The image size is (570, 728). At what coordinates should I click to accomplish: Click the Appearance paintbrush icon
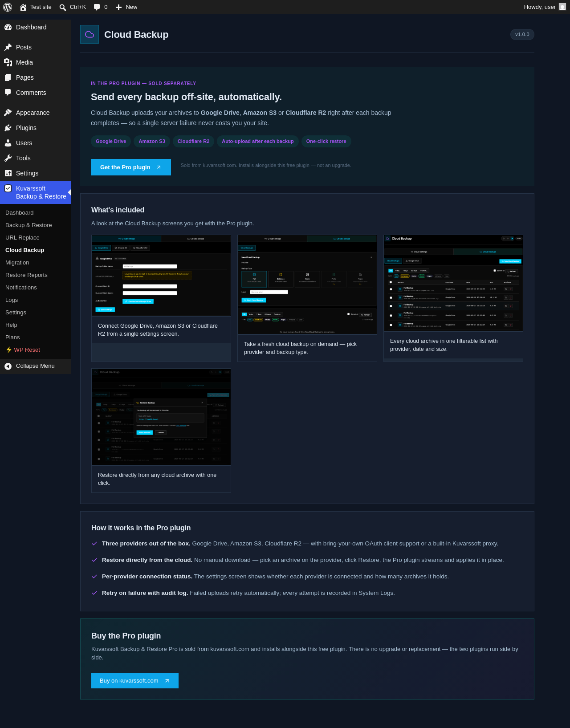[x=8, y=113]
